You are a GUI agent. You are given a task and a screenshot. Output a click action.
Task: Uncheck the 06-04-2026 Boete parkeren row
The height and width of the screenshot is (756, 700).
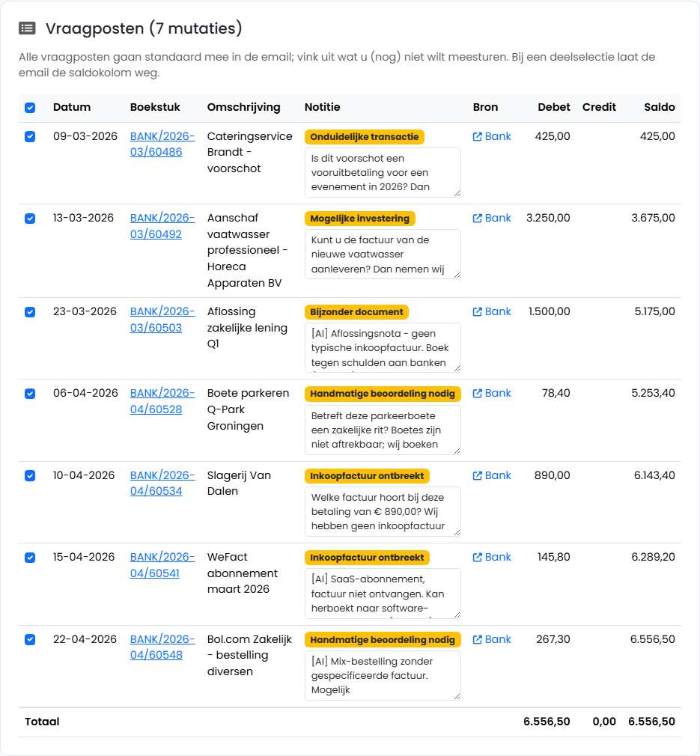click(x=30, y=394)
